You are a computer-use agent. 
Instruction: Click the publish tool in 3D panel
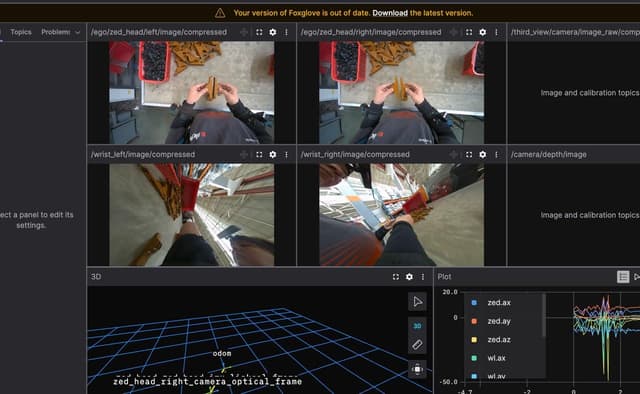(x=417, y=369)
